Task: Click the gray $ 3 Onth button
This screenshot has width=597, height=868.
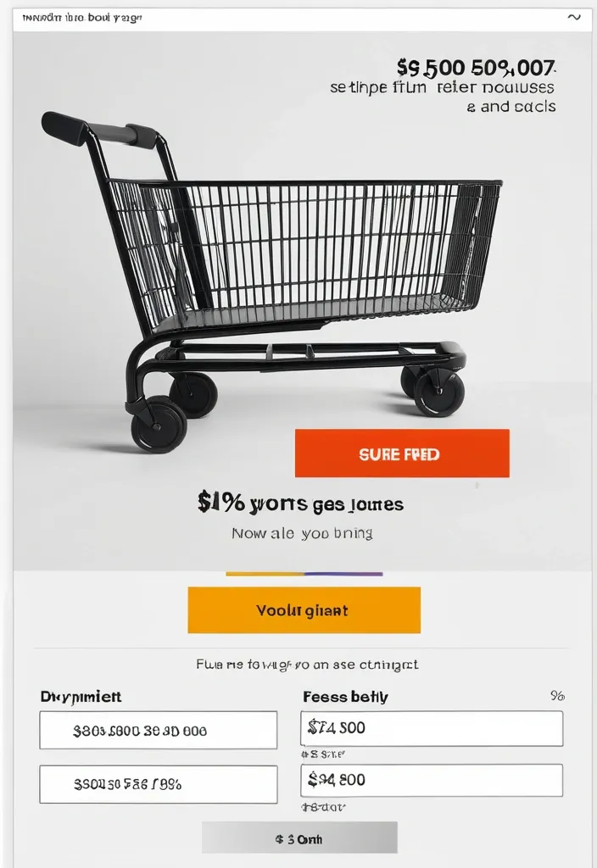Action: [299, 839]
